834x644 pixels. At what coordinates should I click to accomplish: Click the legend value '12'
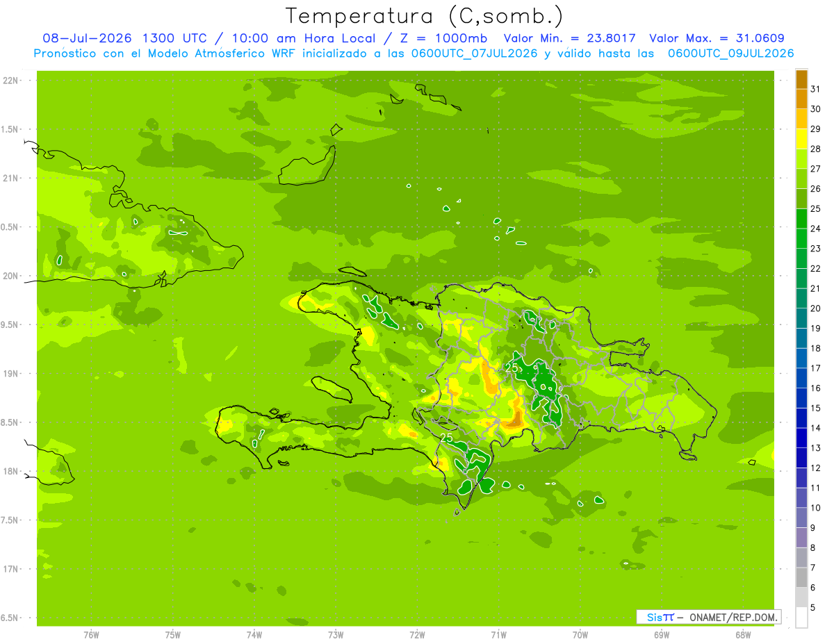click(816, 468)
